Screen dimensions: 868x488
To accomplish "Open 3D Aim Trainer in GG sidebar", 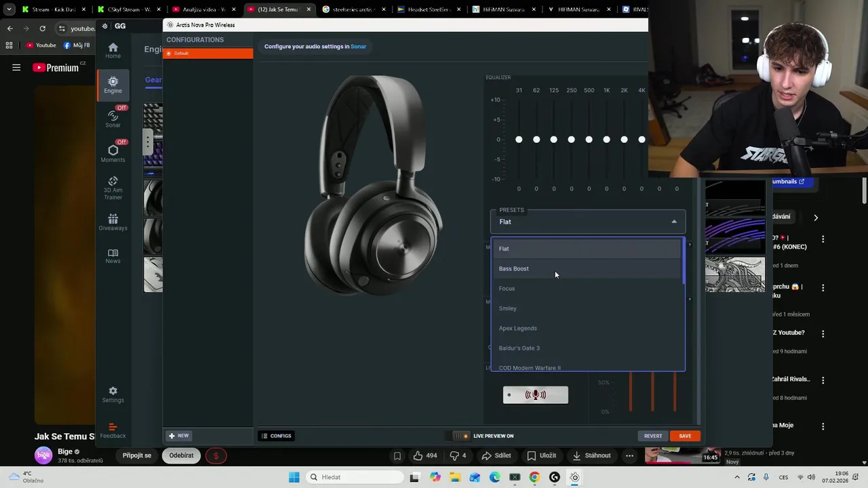I will pos(113,188).
